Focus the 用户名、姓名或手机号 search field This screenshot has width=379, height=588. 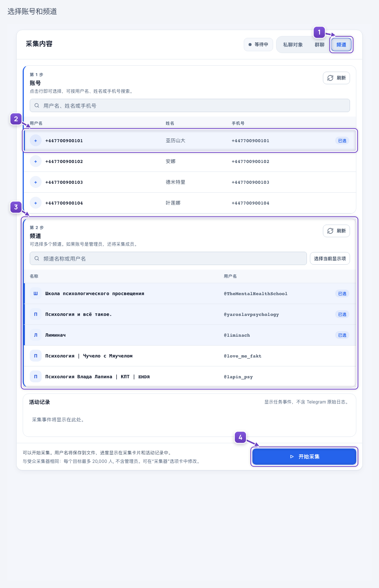point(190,105)
